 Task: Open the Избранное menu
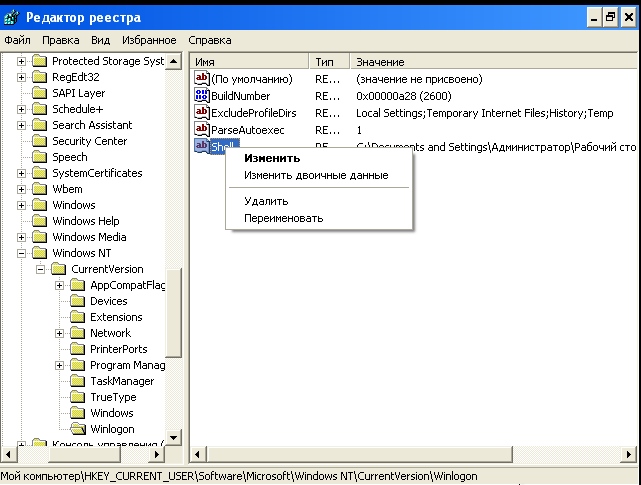pos(149,40)
